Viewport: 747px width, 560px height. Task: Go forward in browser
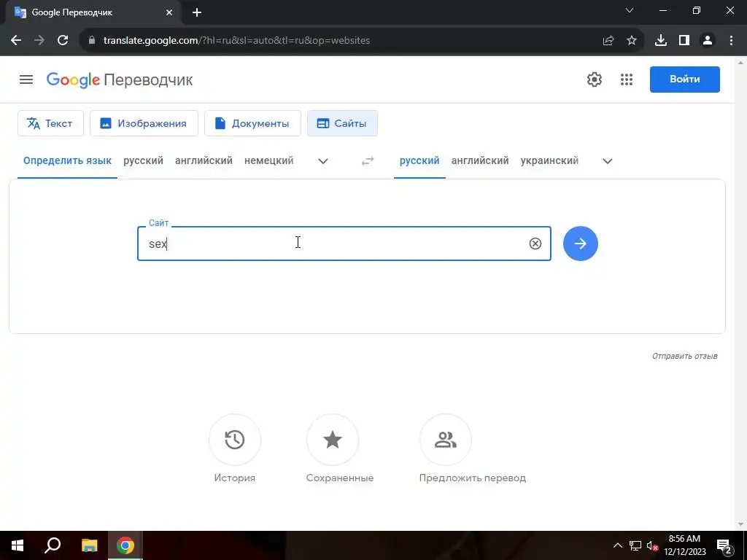[x=39, y=41]
